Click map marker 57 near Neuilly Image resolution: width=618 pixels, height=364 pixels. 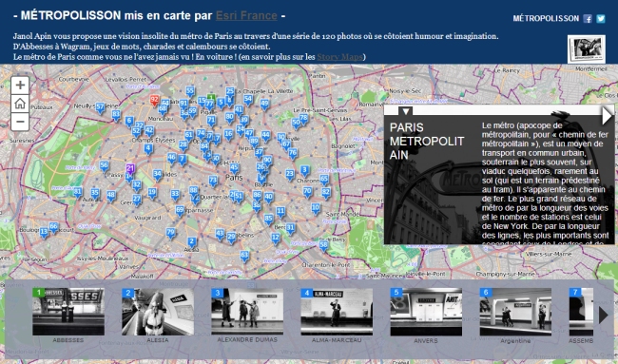(x=100, y=107)
